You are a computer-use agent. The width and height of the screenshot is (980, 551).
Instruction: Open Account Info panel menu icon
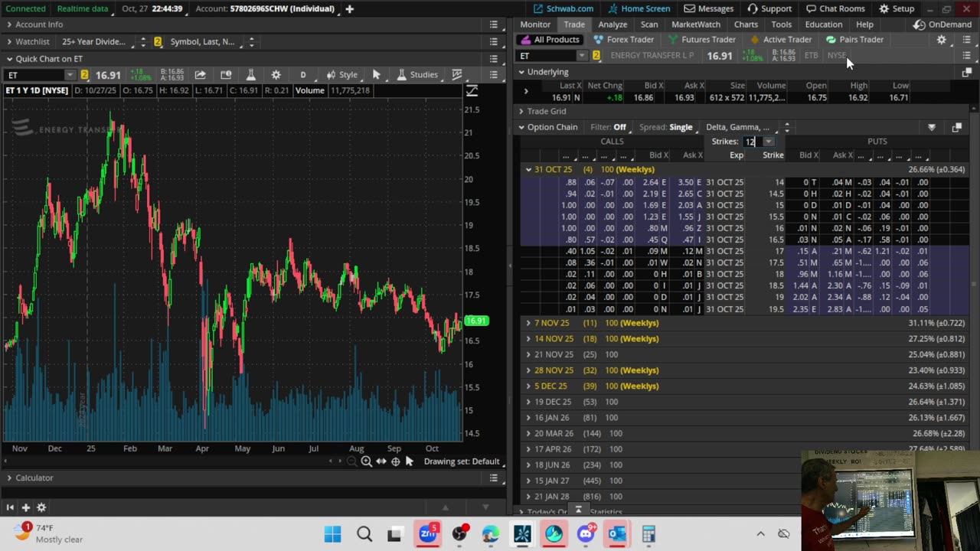[494, 24]
